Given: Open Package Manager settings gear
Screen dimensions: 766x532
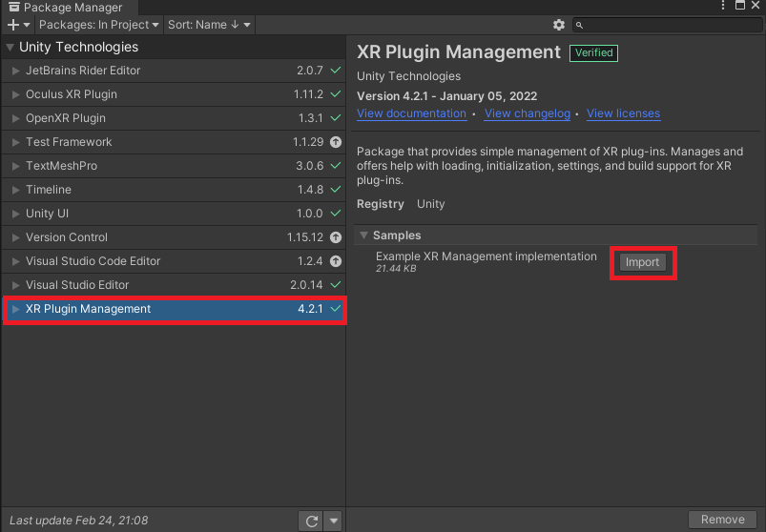Looking at the screenshot, I should (558, 25).
